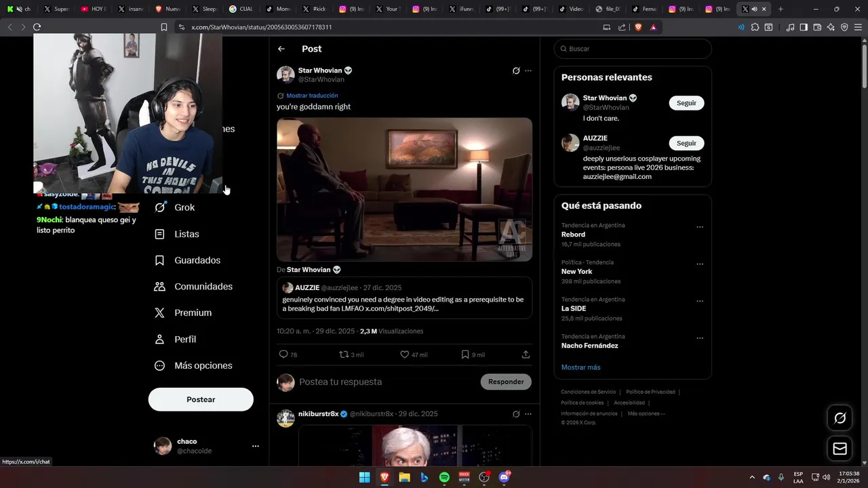This screenshot has width=868, height=488.
Task: Open Brave Rewards triangle icon
Action: tap(653, 27)
